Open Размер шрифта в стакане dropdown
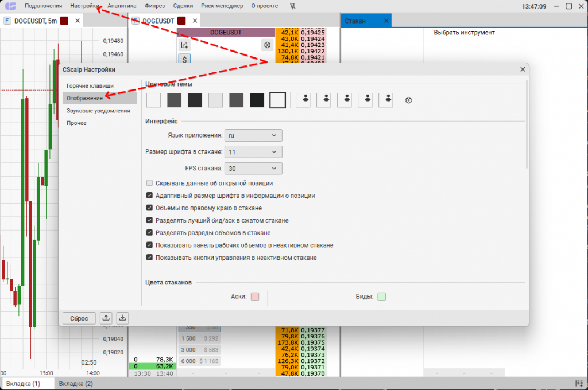Viewport: 588px width, 390px height. (253, 152)
